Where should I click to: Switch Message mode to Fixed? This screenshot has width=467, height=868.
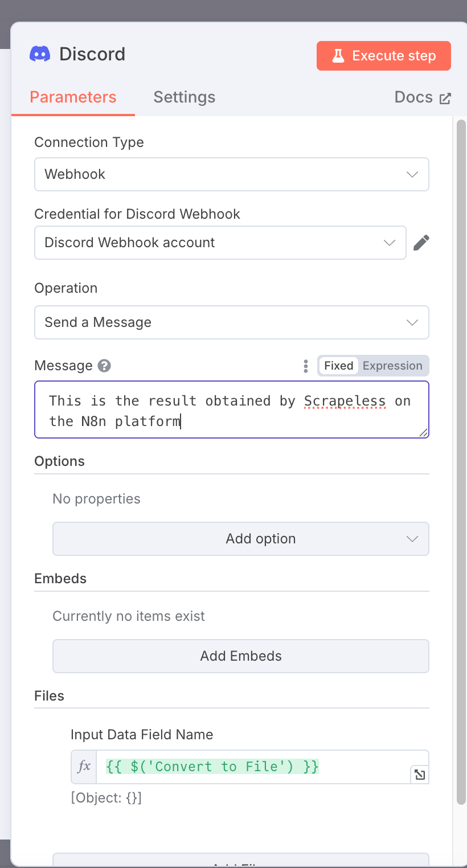(339, 366)
